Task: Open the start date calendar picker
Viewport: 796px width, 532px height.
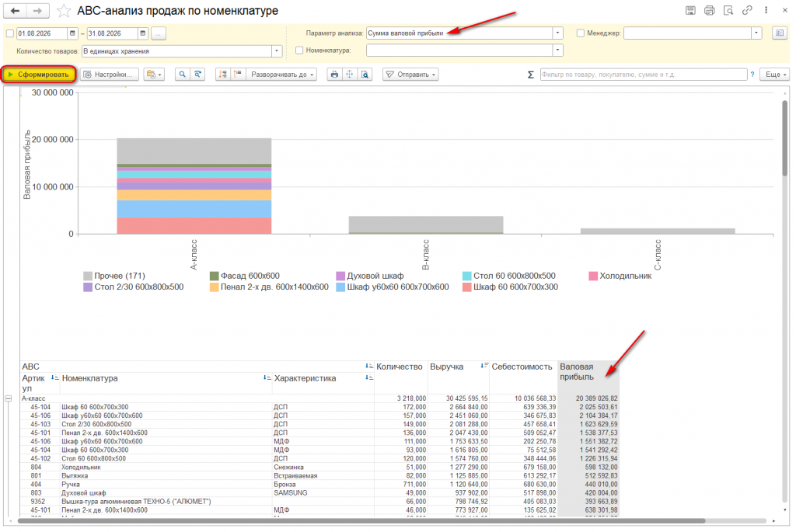Action: [72, 33]
